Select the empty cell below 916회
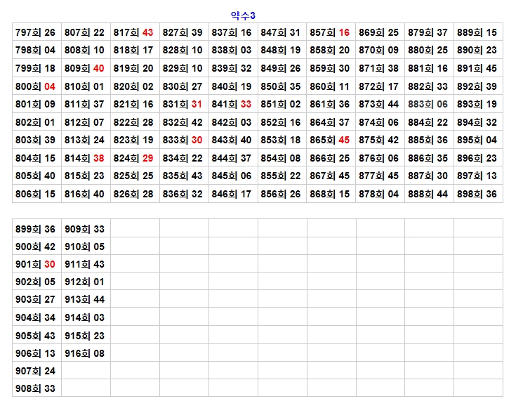 85,371
